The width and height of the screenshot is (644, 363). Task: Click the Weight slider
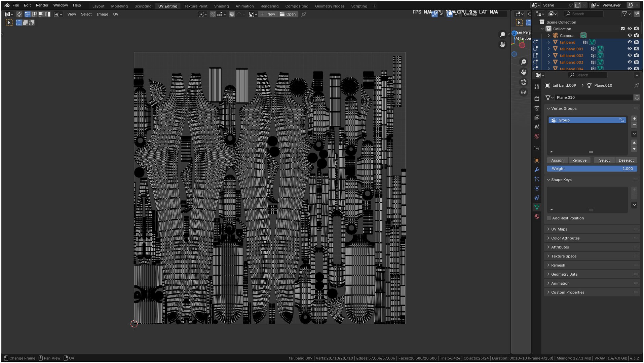[x=592, y=169]
